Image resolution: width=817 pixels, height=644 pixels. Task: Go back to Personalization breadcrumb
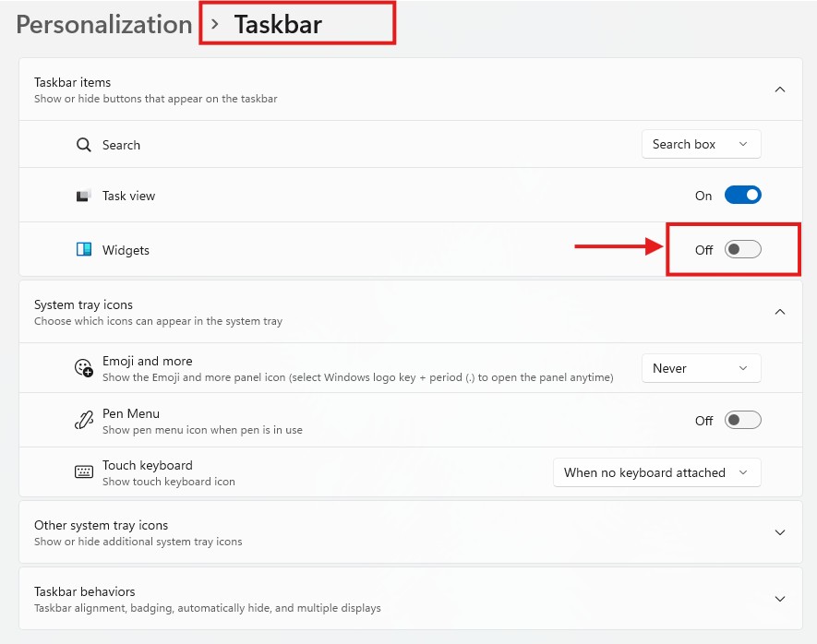(104, 24)
